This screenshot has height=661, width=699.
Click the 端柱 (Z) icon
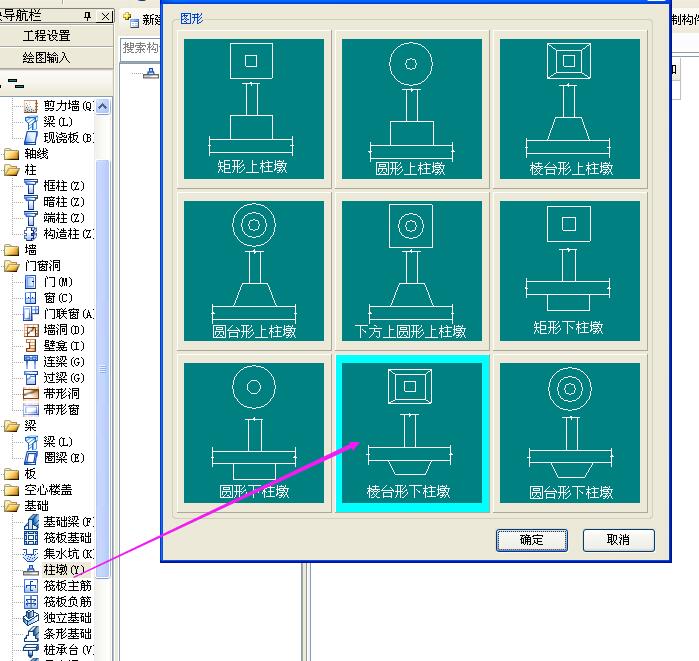pos(30,218)
